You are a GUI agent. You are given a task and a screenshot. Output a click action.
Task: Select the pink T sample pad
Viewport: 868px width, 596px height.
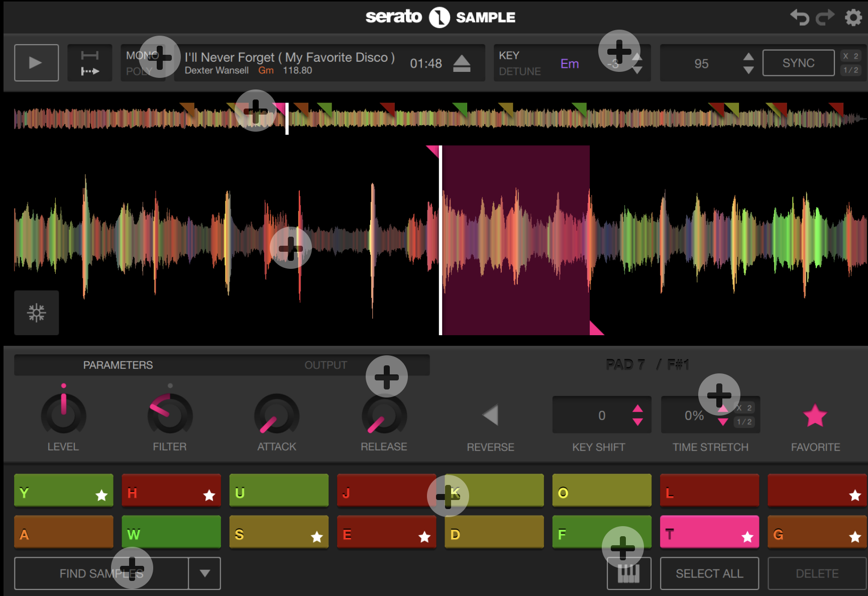click(x=709, y=532)
